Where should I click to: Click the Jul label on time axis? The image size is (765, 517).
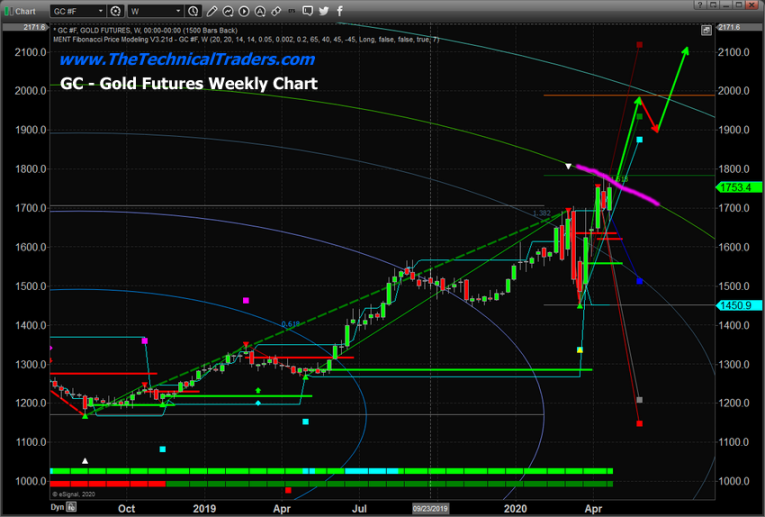(360, 508)
